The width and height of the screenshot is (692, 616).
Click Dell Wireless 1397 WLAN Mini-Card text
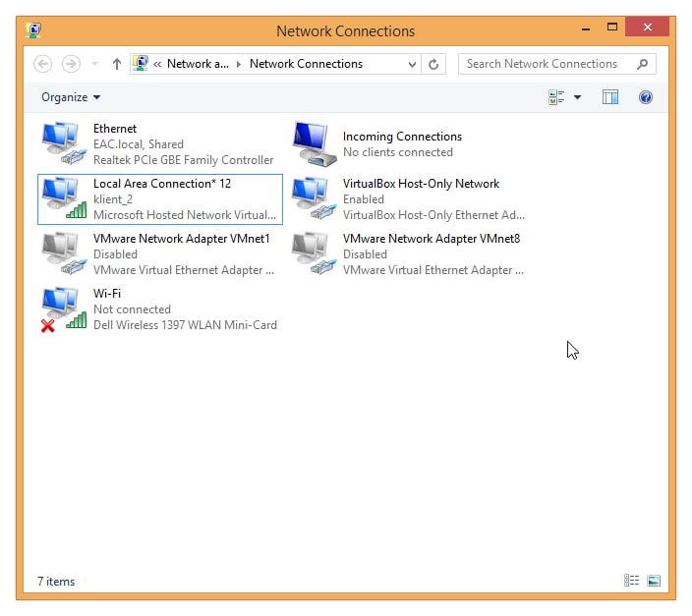pyautogui.click(x=185, y=325)
